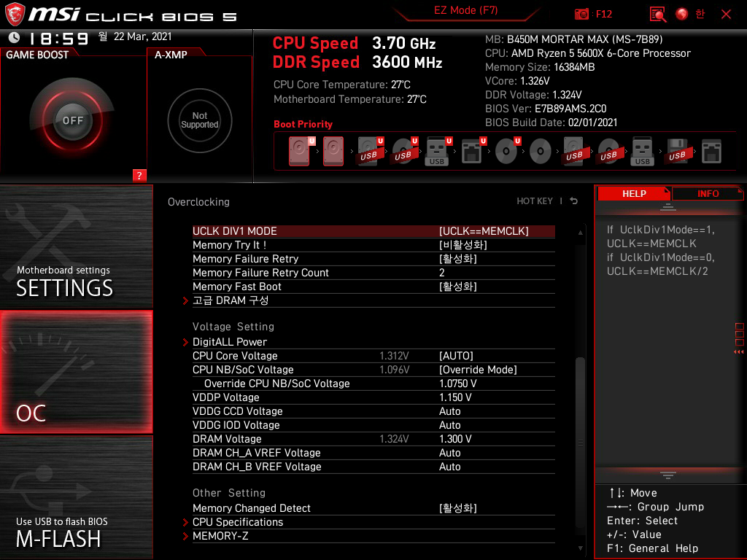Select the second highlighted hard disk boot icon
This screenshot has width=747, height=560.
click(x=333, y=152)
